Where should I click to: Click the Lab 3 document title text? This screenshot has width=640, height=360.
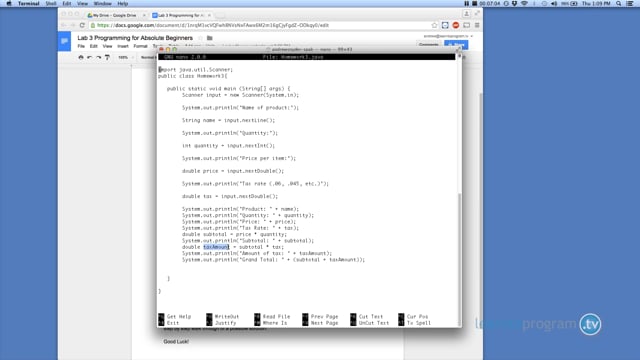click(x=135, y=38)
